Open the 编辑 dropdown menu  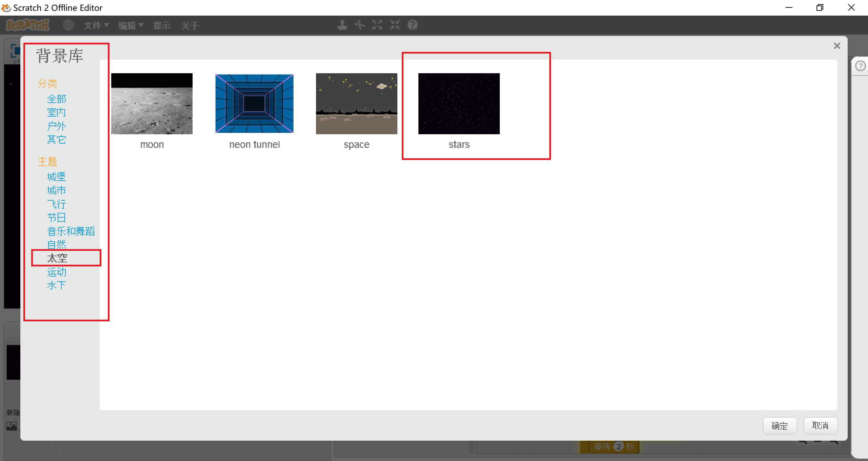pos(131,25)
